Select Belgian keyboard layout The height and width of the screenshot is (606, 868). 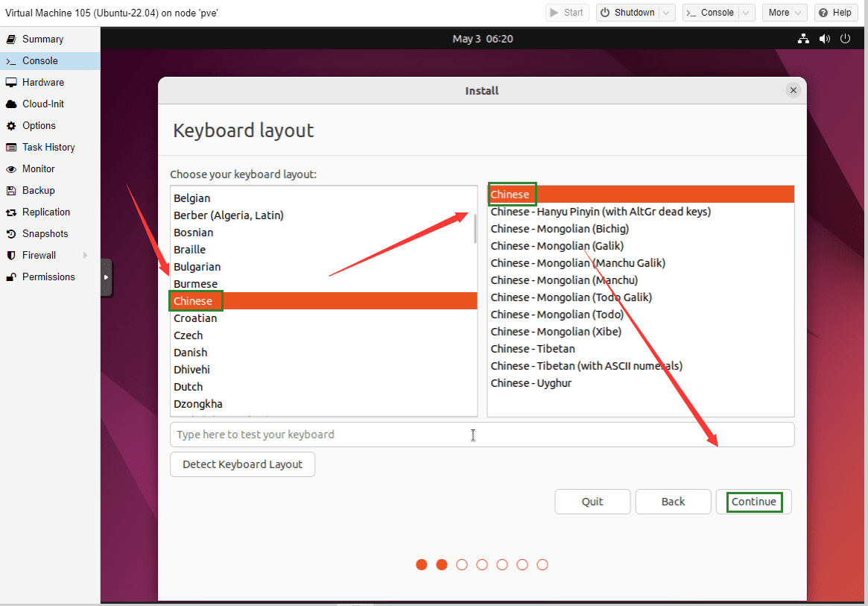(x=323, y=198)
